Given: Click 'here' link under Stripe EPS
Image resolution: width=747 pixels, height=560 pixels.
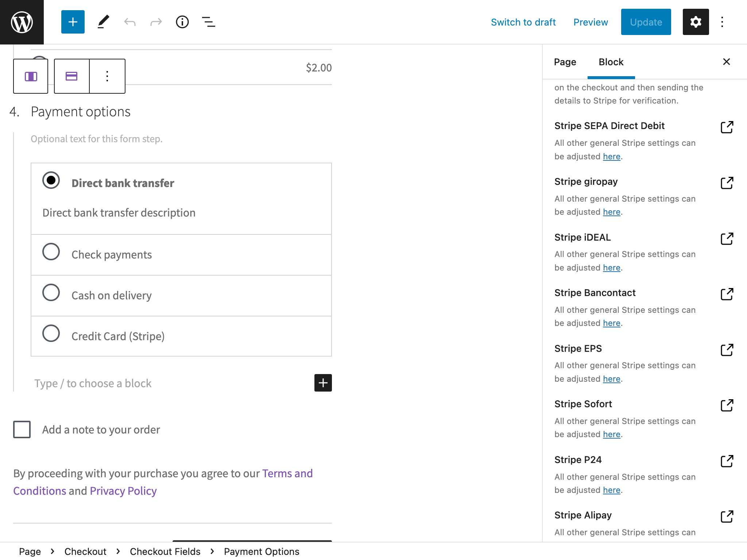Looking at the screenshot, I should (612, 379).
